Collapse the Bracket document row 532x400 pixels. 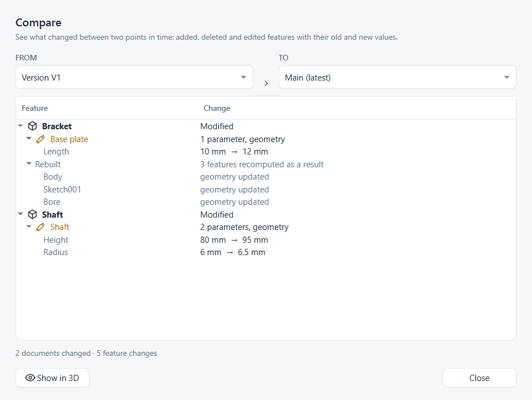point(20,126)
